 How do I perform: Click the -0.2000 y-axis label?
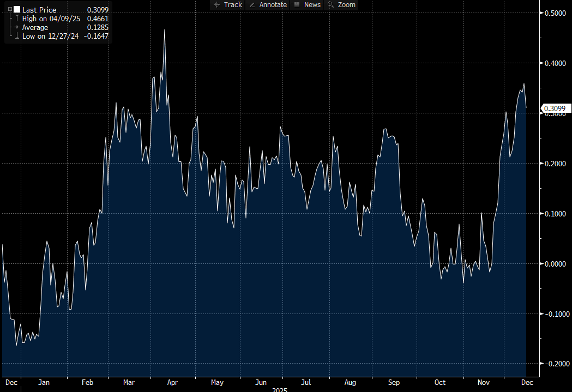(556, 364)
